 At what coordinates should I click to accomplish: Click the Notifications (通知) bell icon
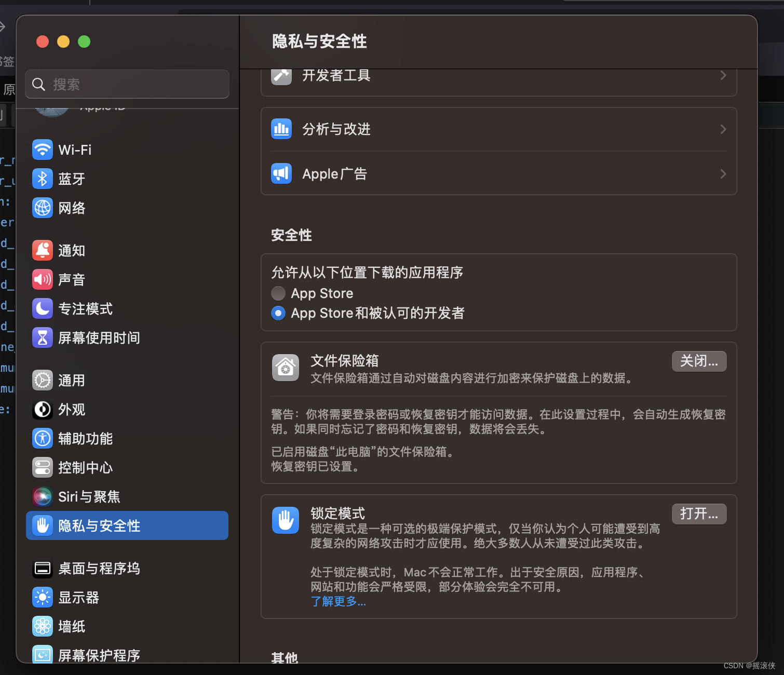point(43,251)
